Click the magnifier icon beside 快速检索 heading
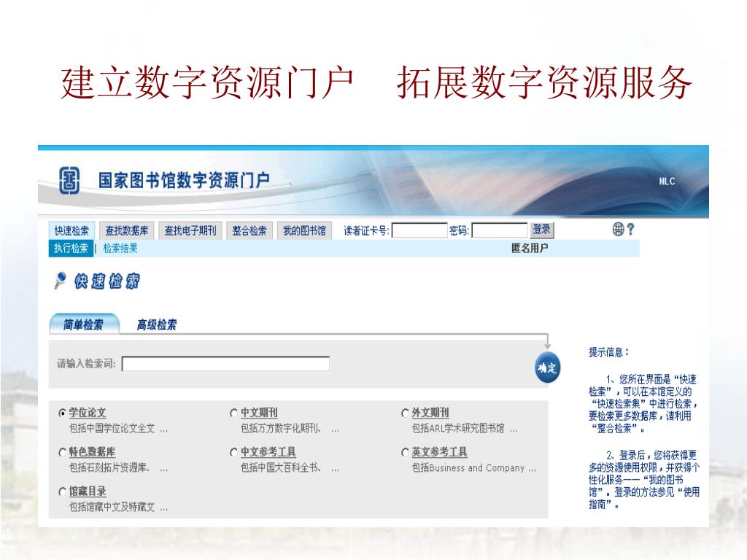 point(60,281)
